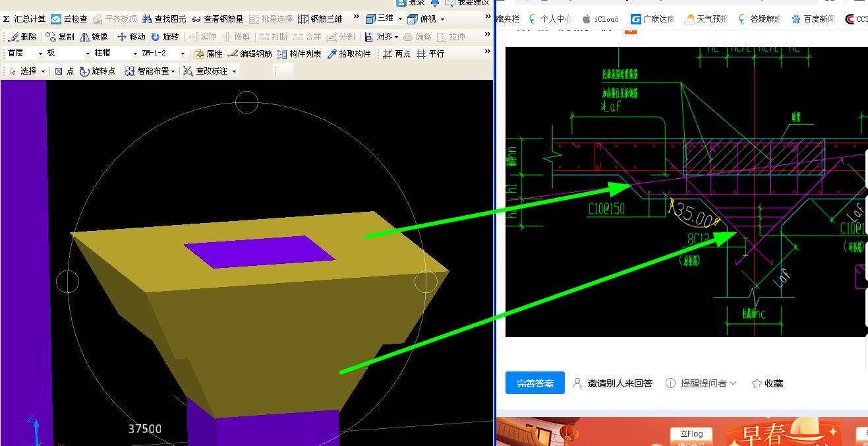Image resolution: width=868 pixels, height=446 pixels.
Task: Select the 镜像 mirror tool
Action: (x=94, y=37)
